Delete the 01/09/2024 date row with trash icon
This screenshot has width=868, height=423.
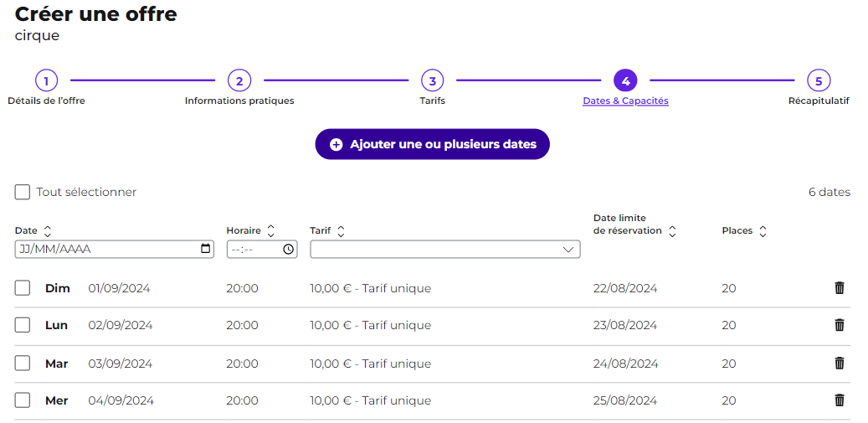(x=840, y=288)
